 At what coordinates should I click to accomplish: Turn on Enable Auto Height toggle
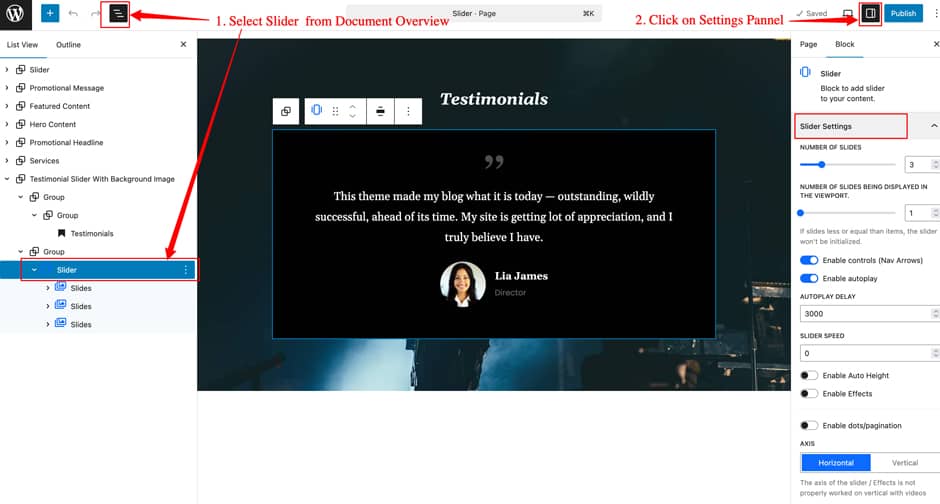coord(809,376)
